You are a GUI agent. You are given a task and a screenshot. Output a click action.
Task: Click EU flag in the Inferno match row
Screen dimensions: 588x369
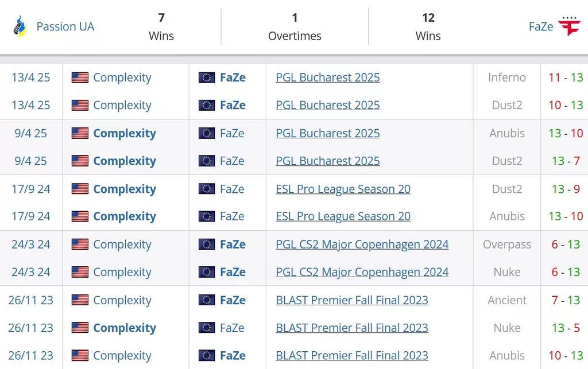207,77
